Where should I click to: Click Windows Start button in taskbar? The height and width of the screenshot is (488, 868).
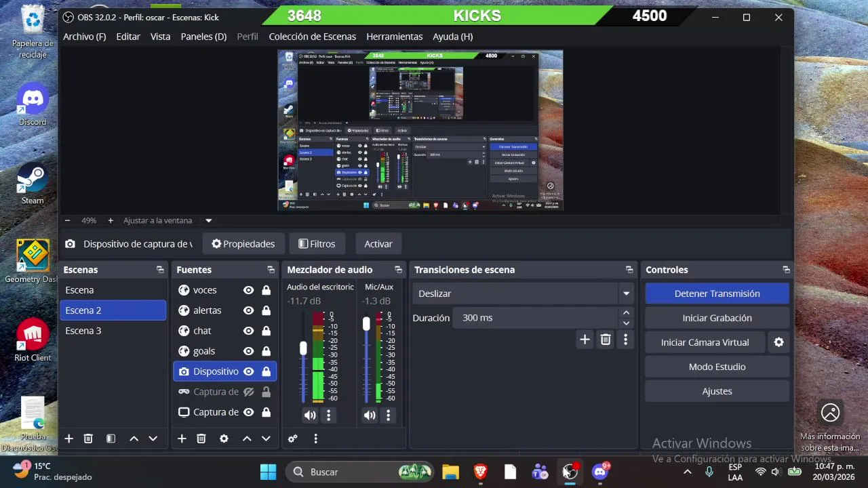(268, 472)
